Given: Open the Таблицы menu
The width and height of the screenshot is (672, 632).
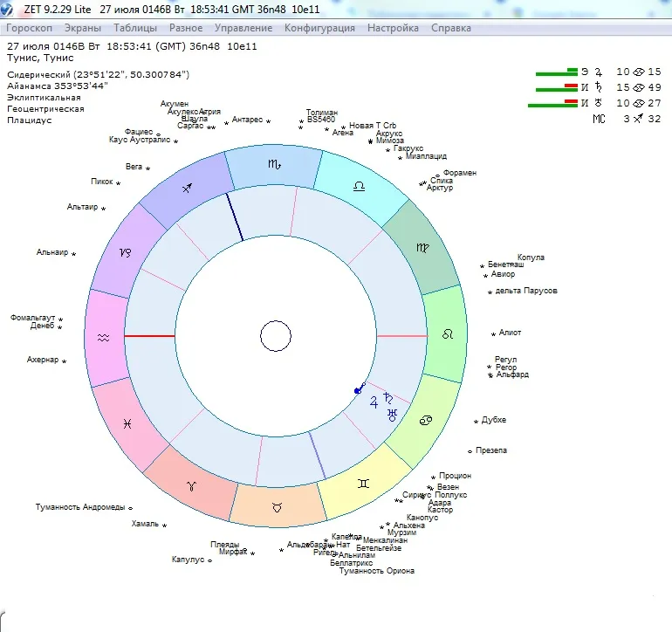Looking at the screenshot, I should [135, 28].
